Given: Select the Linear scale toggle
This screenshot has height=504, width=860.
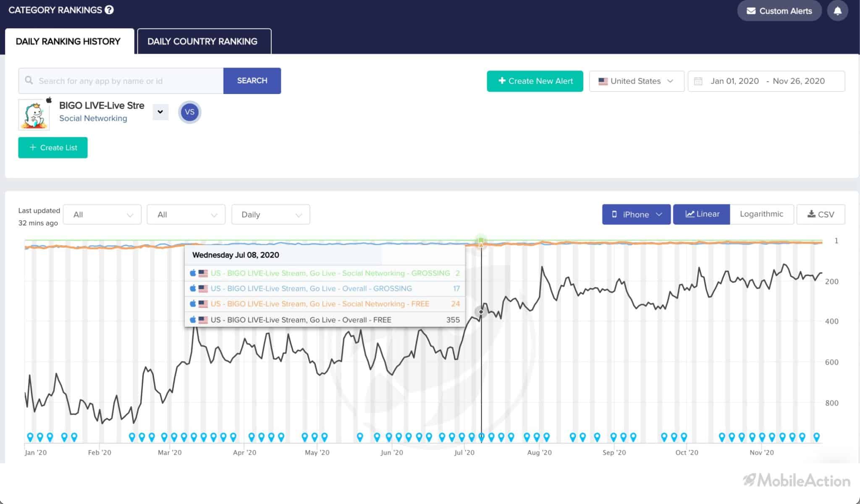Looking at the screenshot, I should [702, 214].
